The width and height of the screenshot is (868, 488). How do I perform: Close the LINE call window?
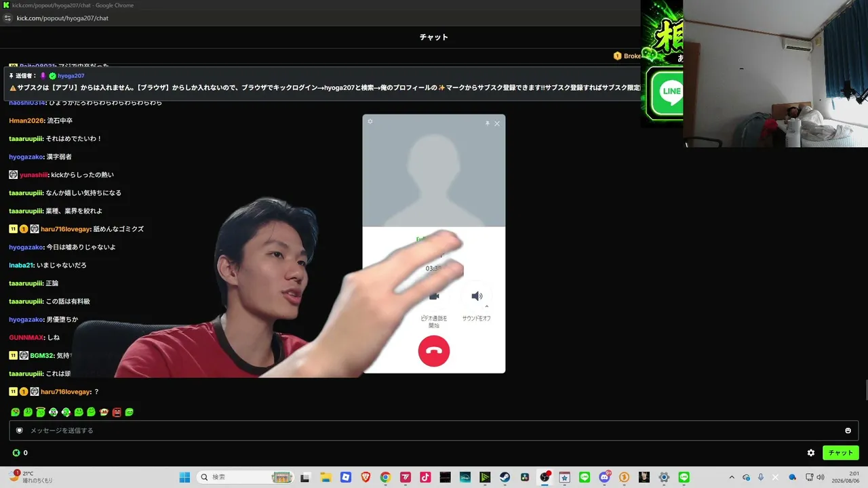coord(497,123)
